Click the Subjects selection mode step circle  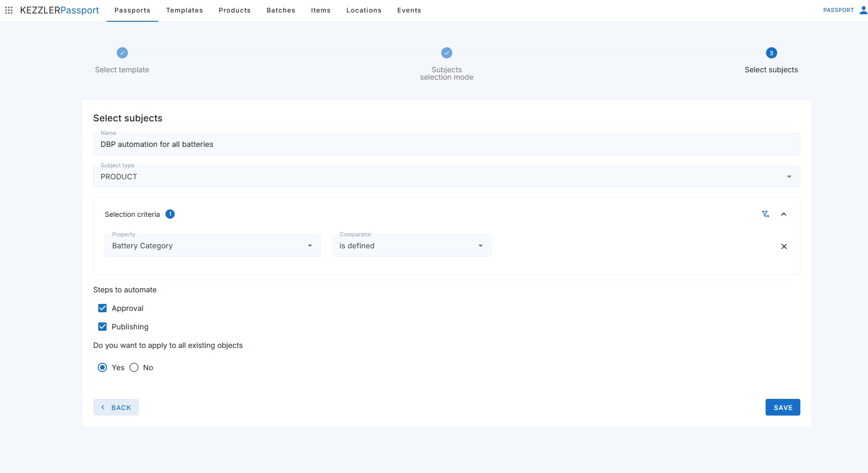point(447,53)
